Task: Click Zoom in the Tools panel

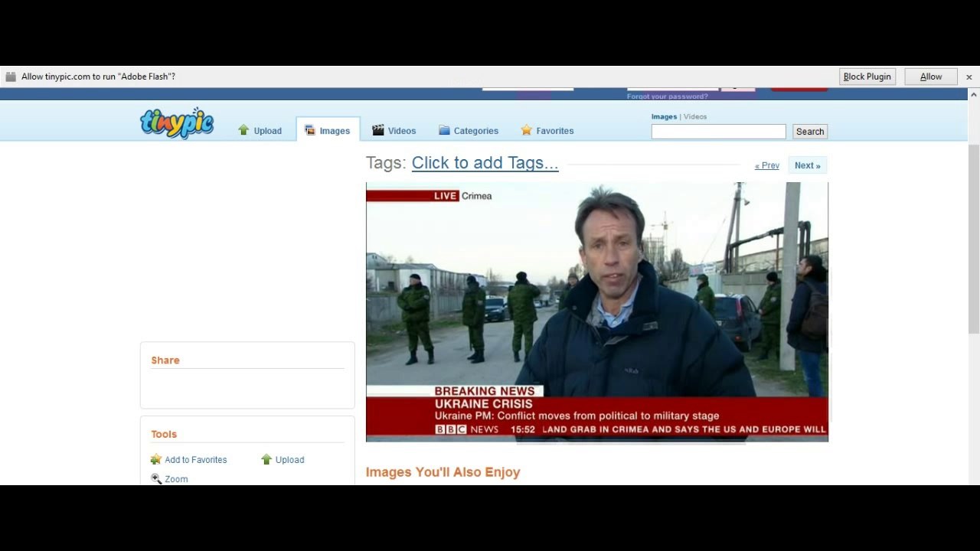Action: [x=169, y=479]
